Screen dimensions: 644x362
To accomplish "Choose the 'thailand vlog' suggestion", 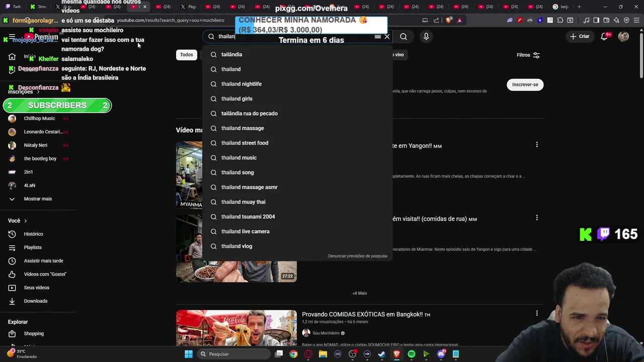I will point(297,246).
